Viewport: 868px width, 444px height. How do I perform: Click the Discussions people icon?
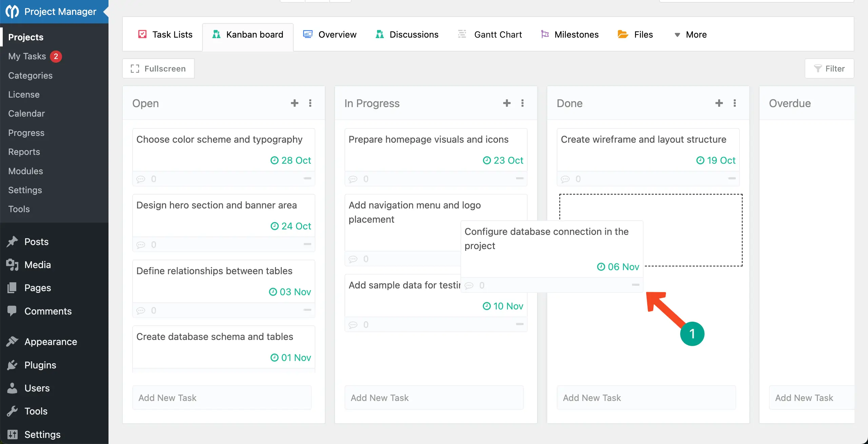coord(379,34)
